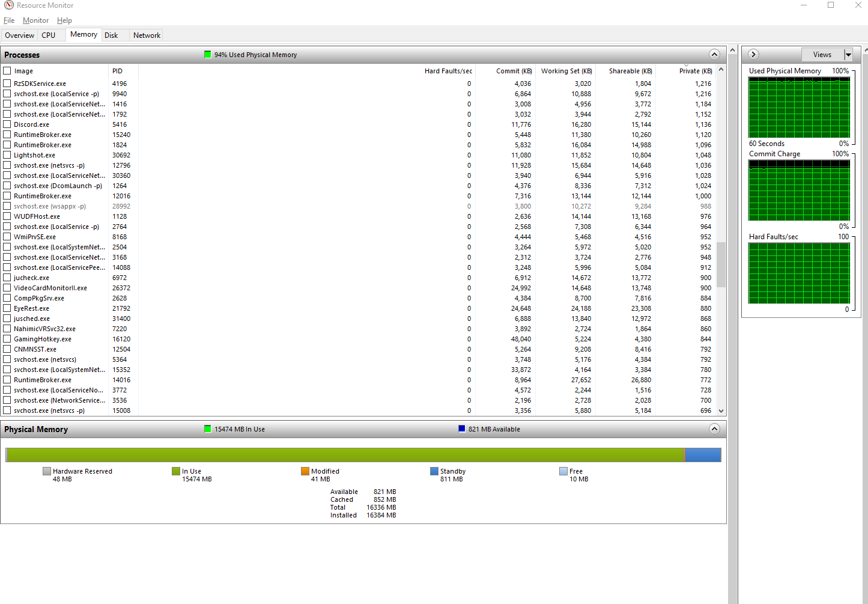Click the Hard Faults/sec graph
The height and width of the screenshot is (604, 868).
(799, 273)
